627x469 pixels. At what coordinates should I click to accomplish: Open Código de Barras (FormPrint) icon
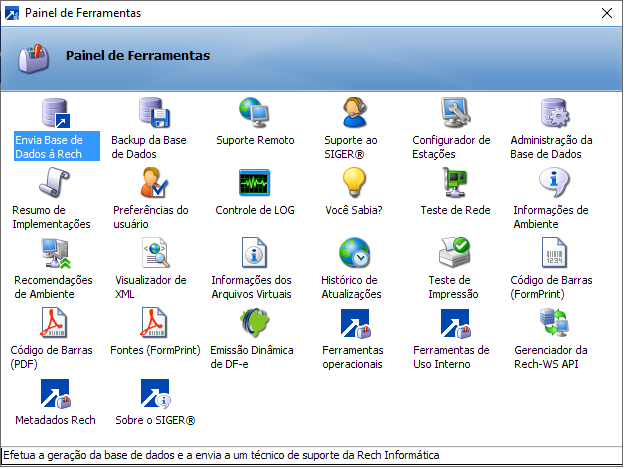tap(554, 253)
